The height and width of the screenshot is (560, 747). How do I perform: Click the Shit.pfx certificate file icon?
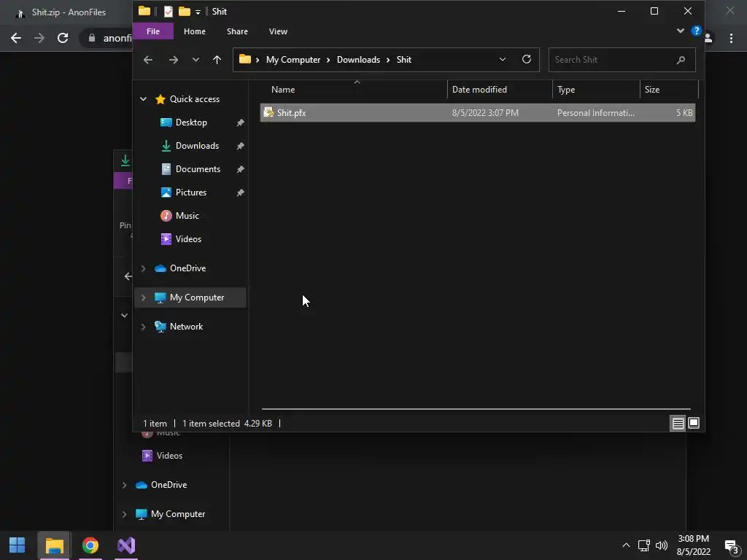[x=268, y=113]
